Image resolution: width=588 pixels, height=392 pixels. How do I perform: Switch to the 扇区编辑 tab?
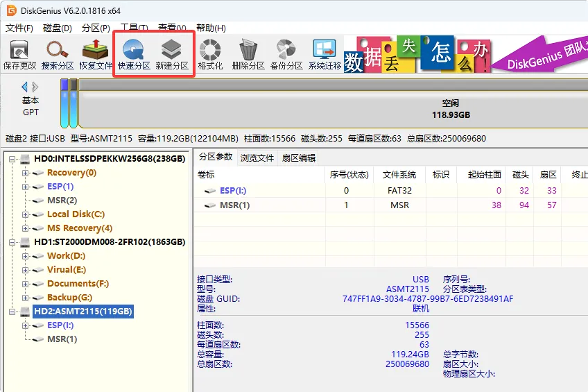click(298, 158)
